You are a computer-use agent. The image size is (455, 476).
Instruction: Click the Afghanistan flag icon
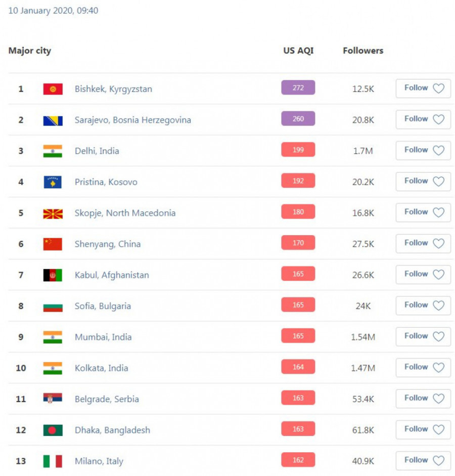[53, 275]
